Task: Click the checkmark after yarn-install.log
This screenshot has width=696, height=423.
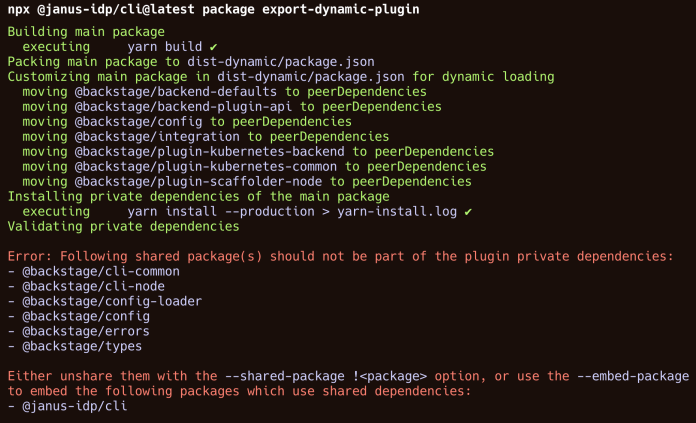Action: [x=468, y=212]
